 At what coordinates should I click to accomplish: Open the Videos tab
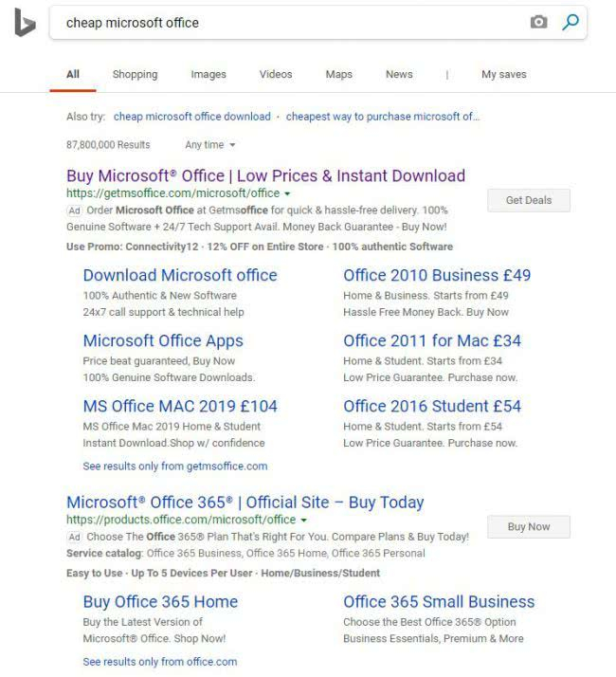click(x=276, y=74)
